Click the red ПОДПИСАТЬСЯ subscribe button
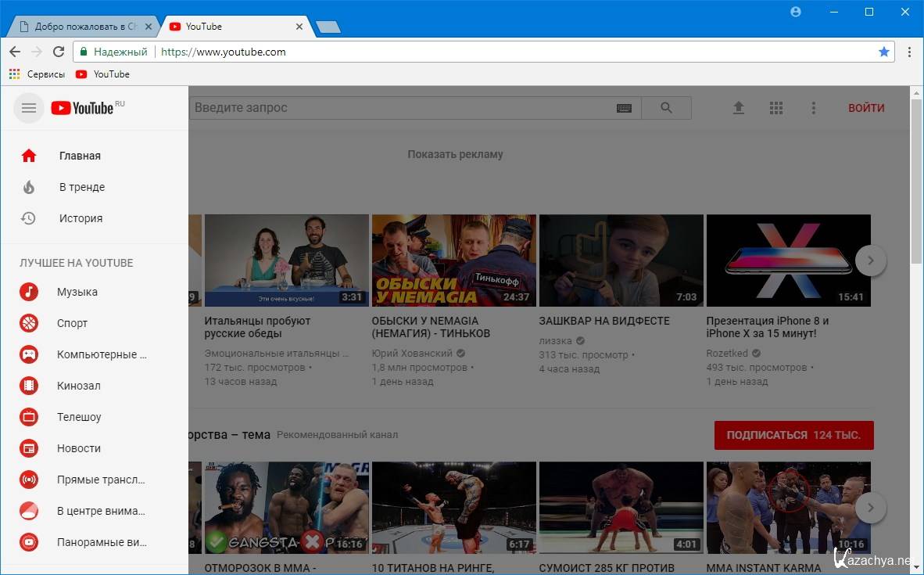The height and width of the screenshot is (575, 924). pyautogui.click(x=793, y=435)
